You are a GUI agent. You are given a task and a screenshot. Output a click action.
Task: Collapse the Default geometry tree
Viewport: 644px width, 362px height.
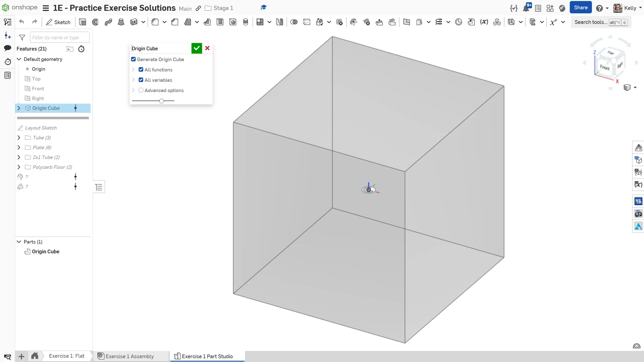pyautogui.click(x=19, y=59)
